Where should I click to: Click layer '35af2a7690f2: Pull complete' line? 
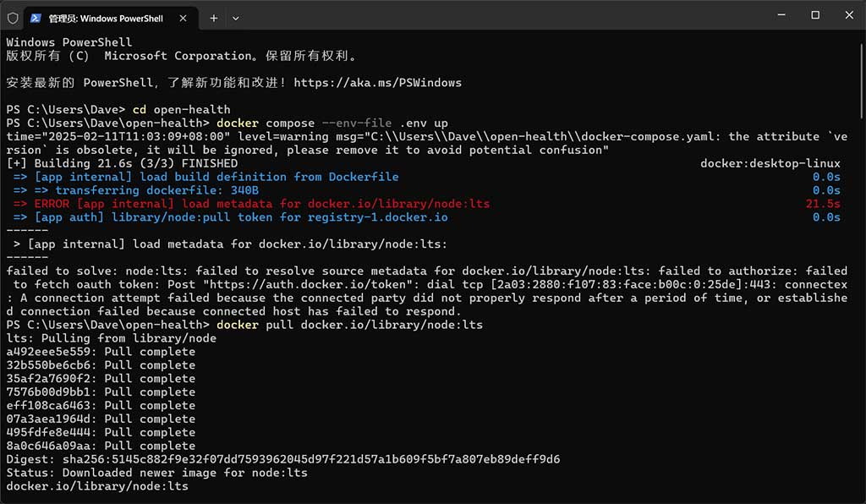click(x=101, y=379)
